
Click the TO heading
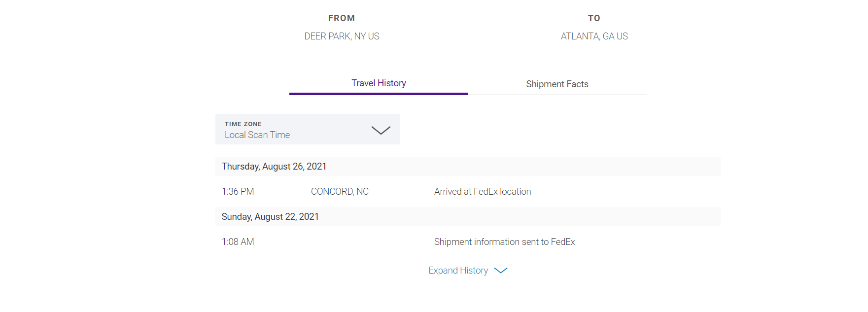[594, 18]
